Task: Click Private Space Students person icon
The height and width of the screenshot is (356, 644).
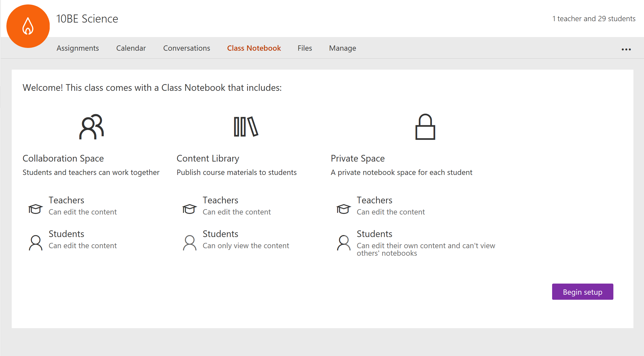Action: 344,243
